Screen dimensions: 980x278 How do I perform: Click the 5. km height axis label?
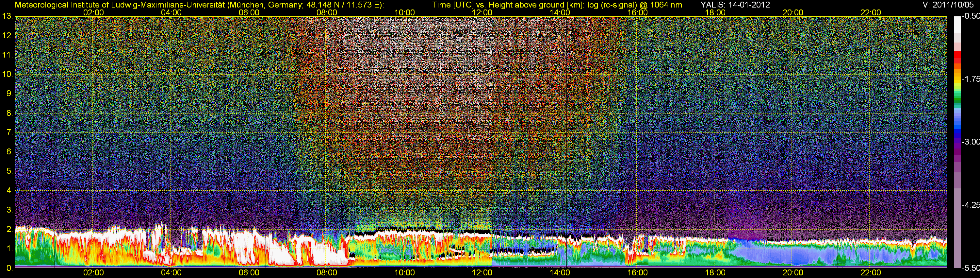coord(9,171)
